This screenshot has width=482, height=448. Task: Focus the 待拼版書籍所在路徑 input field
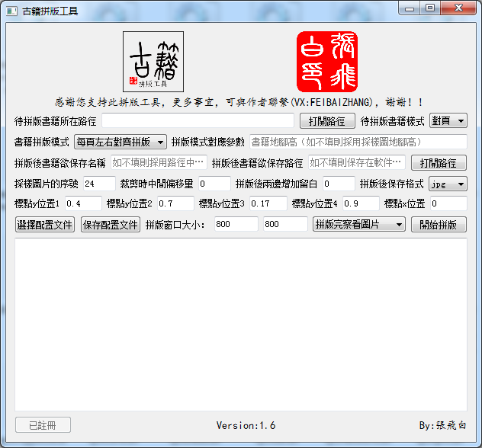pos(198,121)
